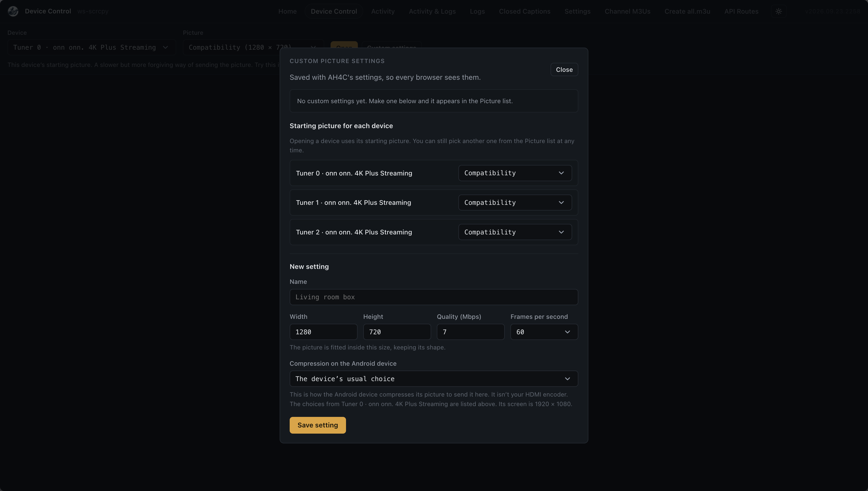Expand Compression on the Android device dropdown
The height and width of the screenshot is (491, 868).
pyautogui.click(x=433, y=379)
